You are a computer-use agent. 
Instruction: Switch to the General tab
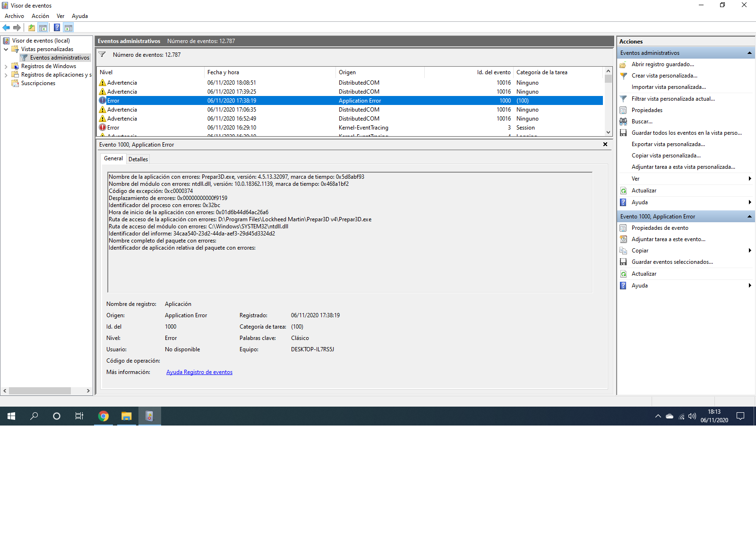(x=113, y=158)
